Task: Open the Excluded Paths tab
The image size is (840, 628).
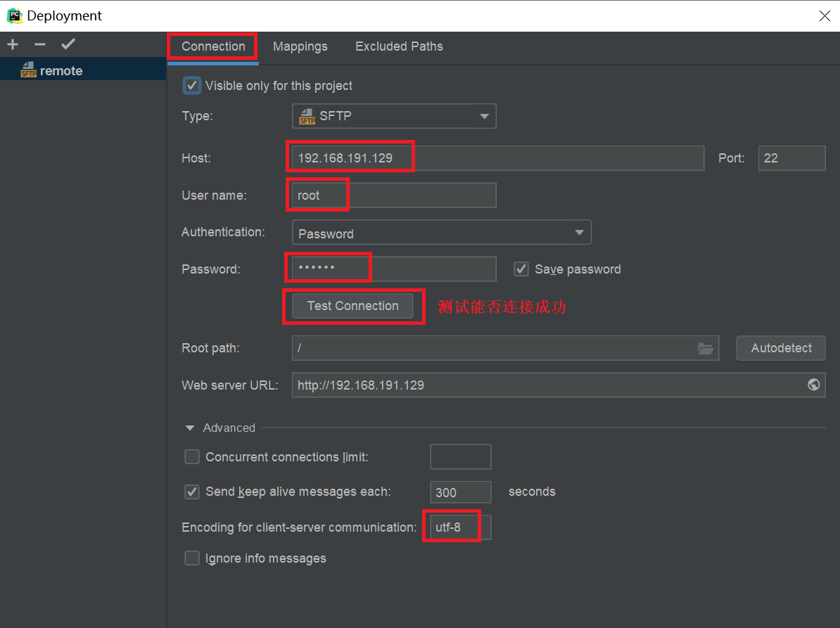Action: (x=399, y=46)
